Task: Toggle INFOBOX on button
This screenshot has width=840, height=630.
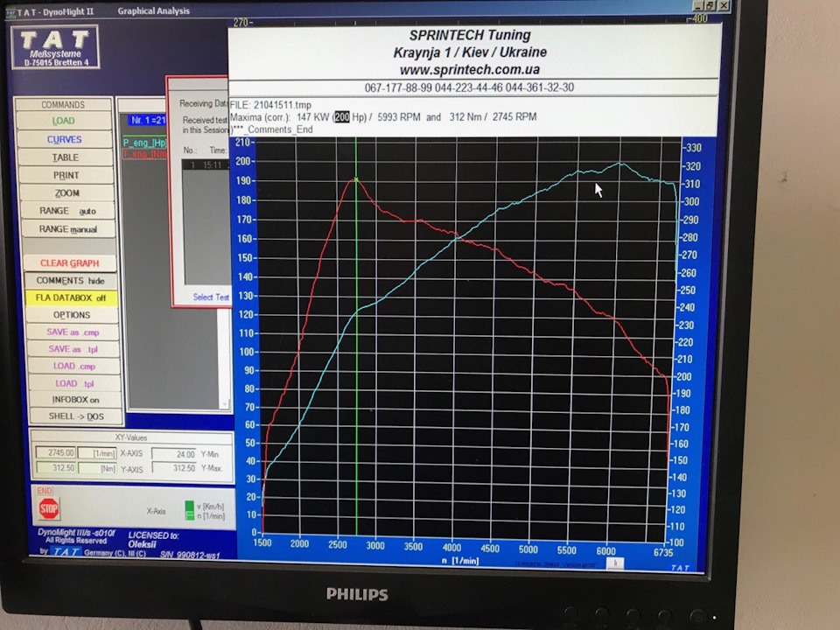Action: (75, 400)
